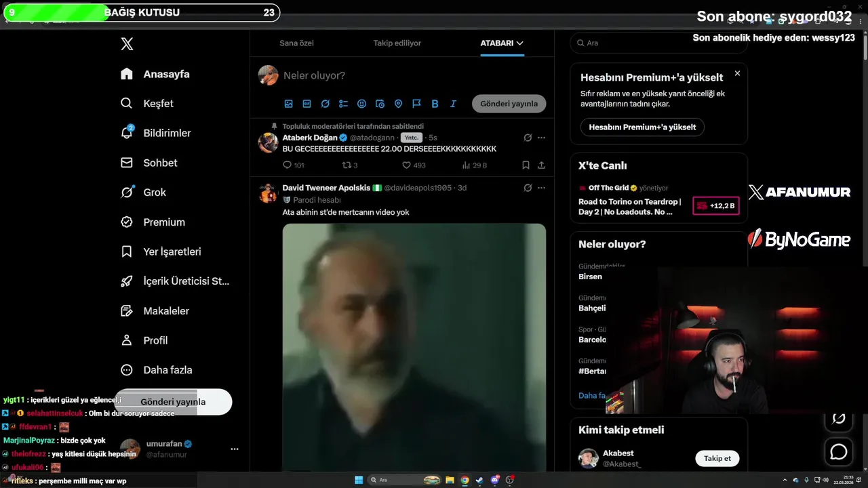868x488 pixels.
Task: Open Grok floating button
Action: click(x=839, y=418)
